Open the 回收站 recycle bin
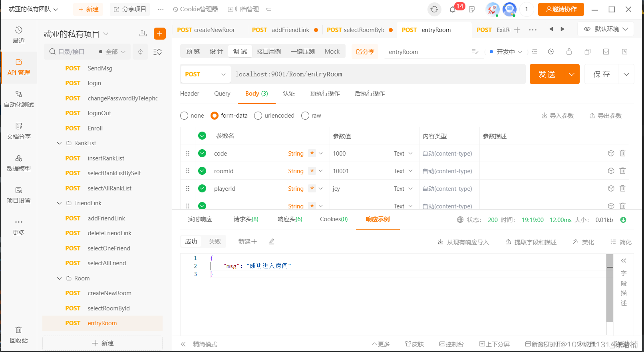This screenshot has width=644, height=352. tap(19, 335)
